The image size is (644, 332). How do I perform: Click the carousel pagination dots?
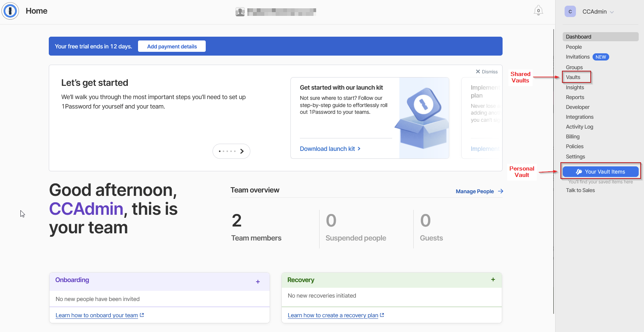(227, 151)
